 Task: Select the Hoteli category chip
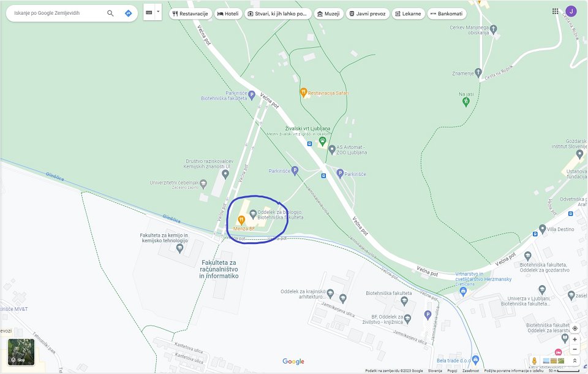pos(228,13)
